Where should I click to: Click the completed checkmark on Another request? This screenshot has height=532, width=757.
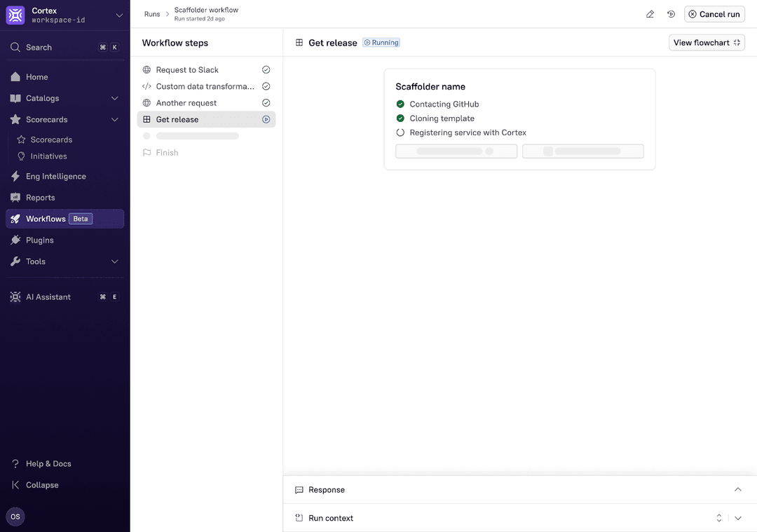click(x=266, y=102)
